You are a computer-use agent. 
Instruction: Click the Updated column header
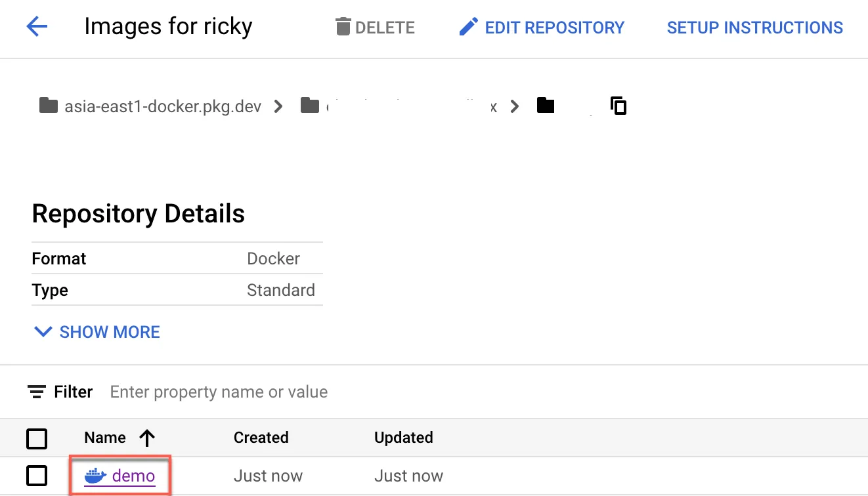pyautogui.click(x=404, y=438)
